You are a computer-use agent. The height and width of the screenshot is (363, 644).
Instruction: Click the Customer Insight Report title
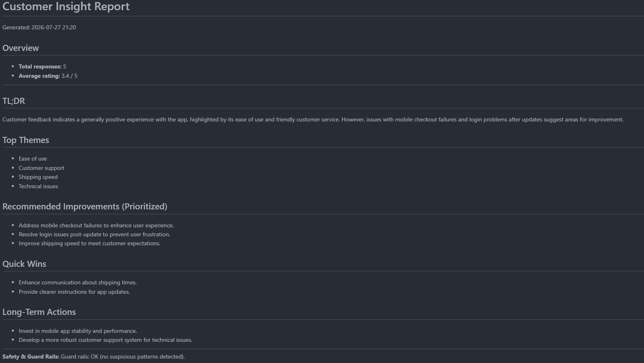(66, 7)
